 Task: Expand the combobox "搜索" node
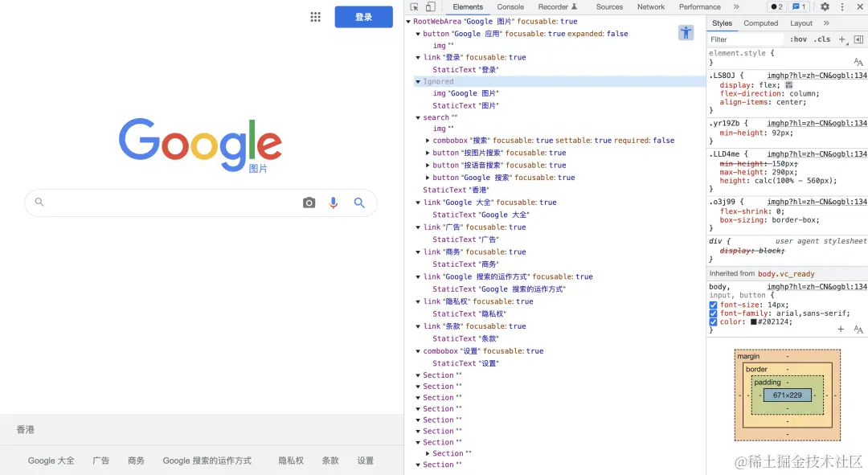pos(428,141)
